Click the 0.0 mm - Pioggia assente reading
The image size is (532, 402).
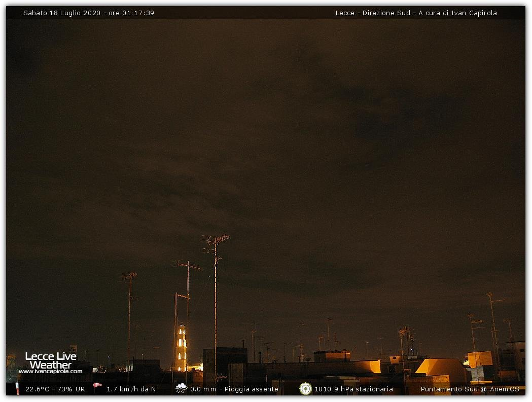coord(234,389)
